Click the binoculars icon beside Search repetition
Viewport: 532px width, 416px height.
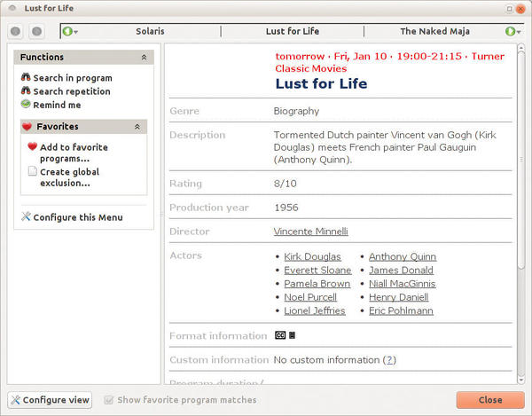(x=26, y=90)
